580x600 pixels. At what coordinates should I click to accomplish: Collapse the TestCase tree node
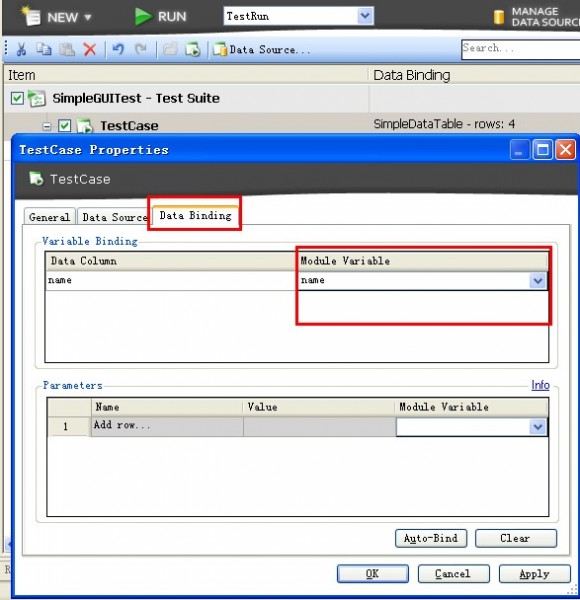[47, 126]
